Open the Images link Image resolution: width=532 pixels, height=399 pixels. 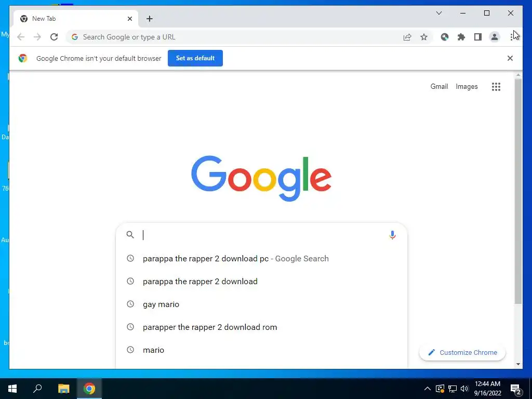467,87
